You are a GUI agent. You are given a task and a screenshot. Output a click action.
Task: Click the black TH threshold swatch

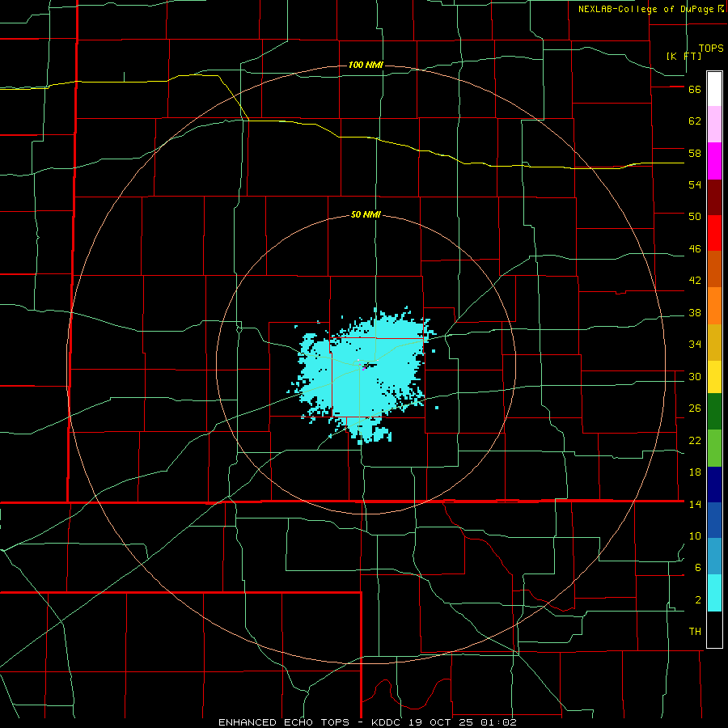714,629
